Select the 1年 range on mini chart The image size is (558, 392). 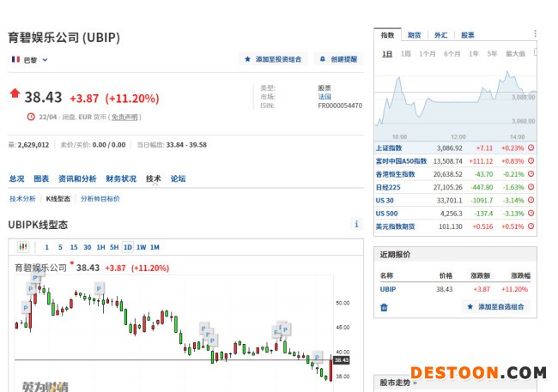pyautogui.click(x=474, y=54)
